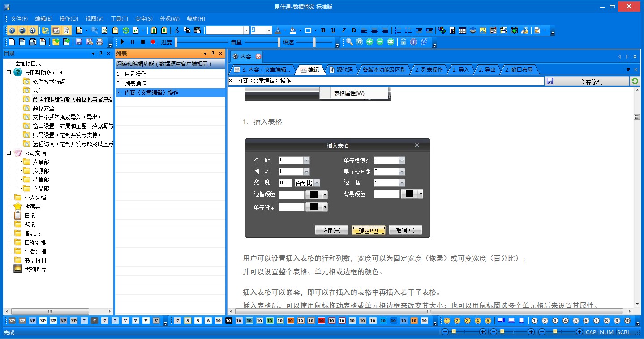Click the Paste clipboard icon
Image resolution: width=644 pixels, height=339 pixels.
pos(197,30)
